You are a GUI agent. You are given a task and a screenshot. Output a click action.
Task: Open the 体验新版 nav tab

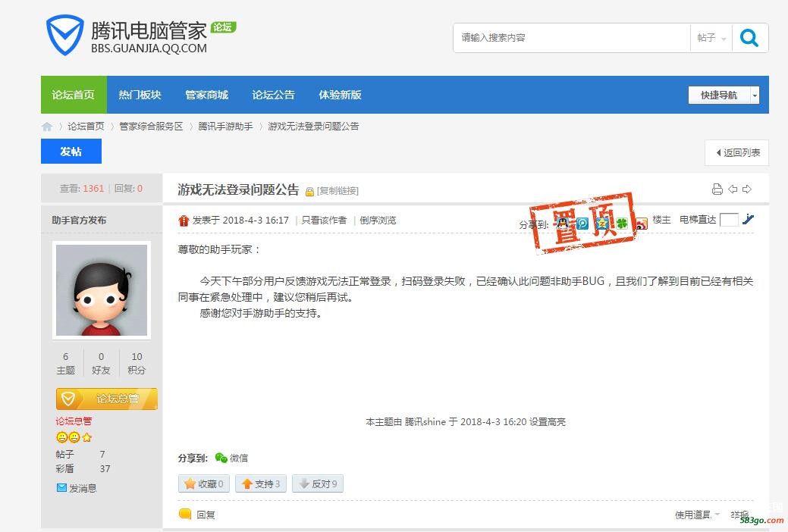tap(341, 95)
